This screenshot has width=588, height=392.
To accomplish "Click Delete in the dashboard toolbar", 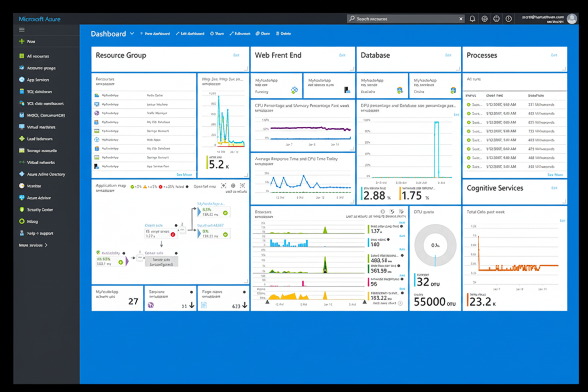I will [283, 33].
